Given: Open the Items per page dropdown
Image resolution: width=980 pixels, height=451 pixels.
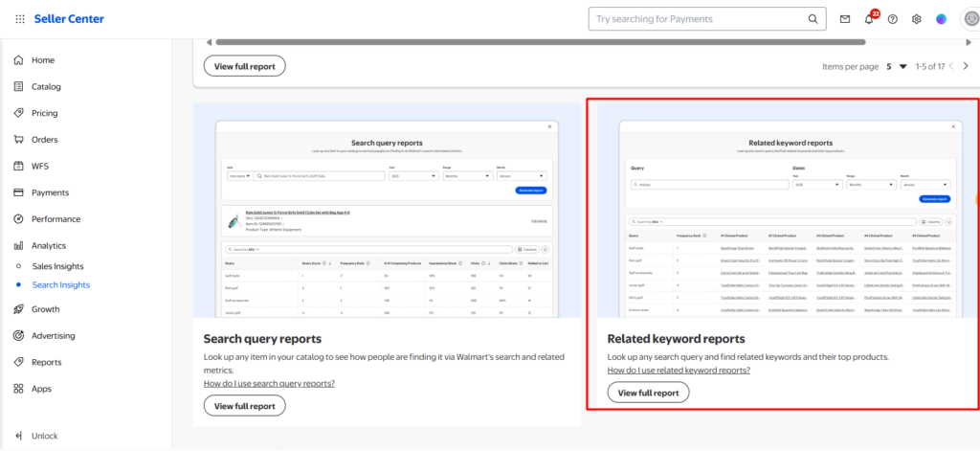Looking at the screenshot, I should 897,66.
